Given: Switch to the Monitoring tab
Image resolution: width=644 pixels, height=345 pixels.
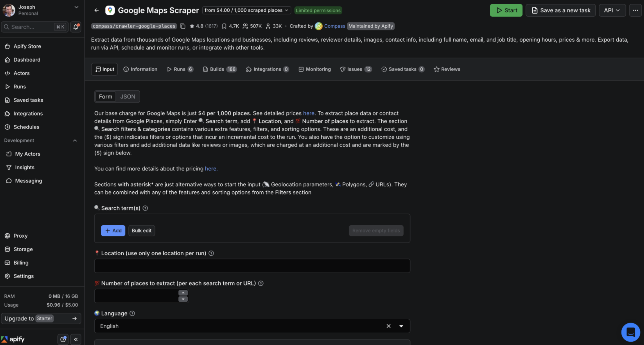Looking at the screenshot, I should [x=315, y=69].
